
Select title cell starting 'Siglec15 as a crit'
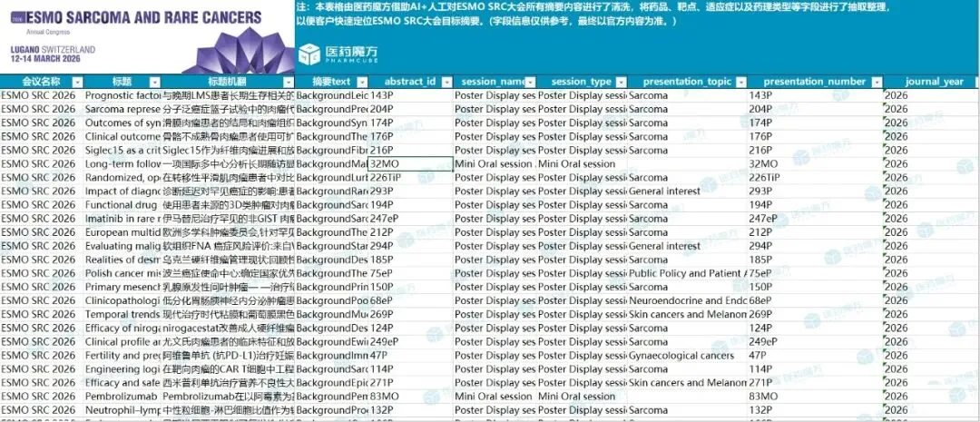(x=122, y=150)
